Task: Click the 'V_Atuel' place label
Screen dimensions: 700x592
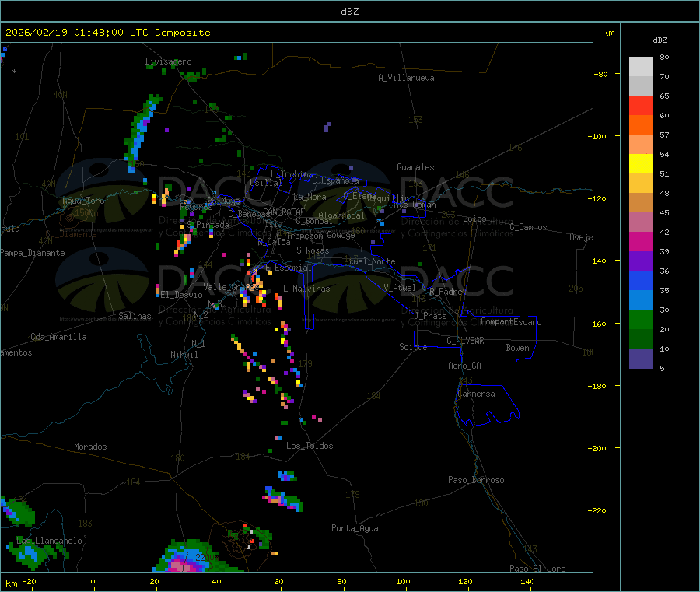Action: pyautogui.click(x=400, y=288)
